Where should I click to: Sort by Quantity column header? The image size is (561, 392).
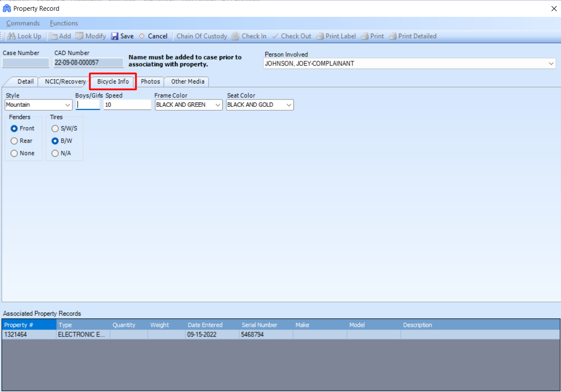pyautogui.click(x=129, y=325)
